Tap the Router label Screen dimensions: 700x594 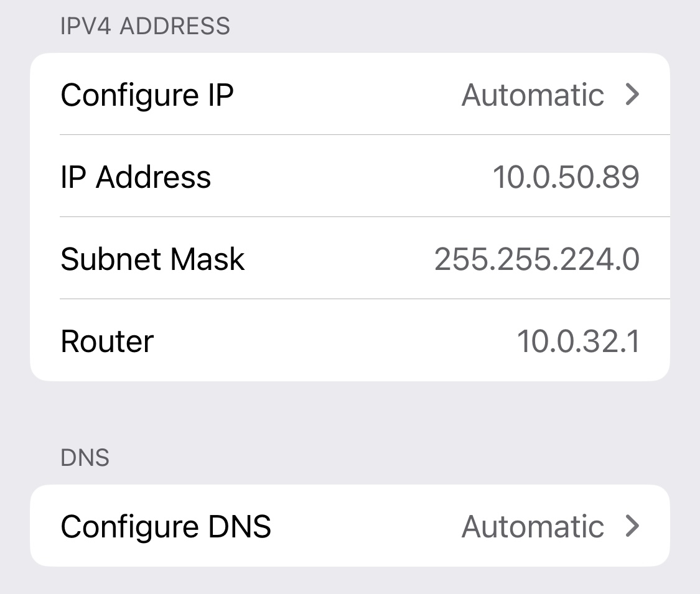tap(107, 341)
